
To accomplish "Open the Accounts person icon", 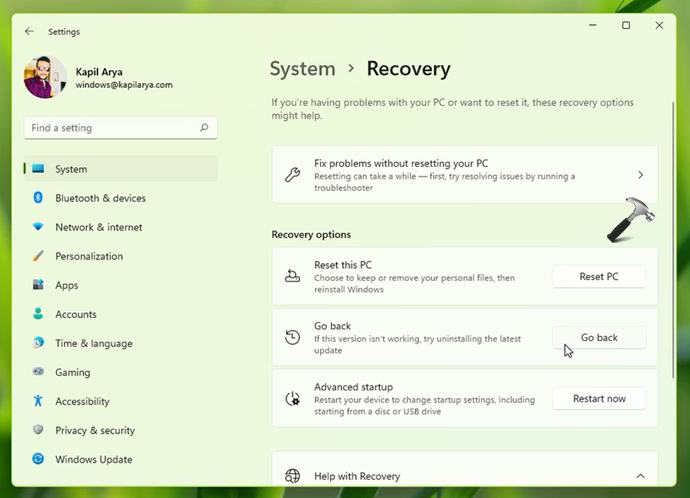I will (38, 314).
